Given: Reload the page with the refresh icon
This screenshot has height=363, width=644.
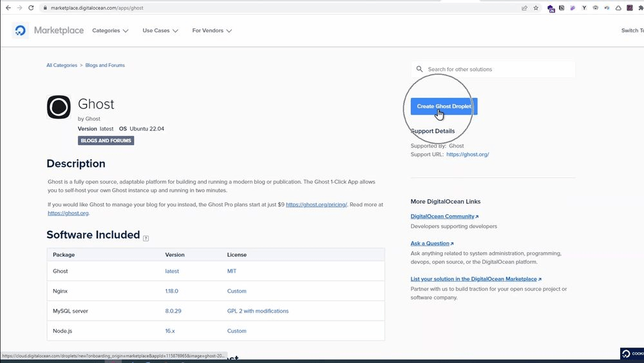Looking at the screenshot, I should [31, 8].
